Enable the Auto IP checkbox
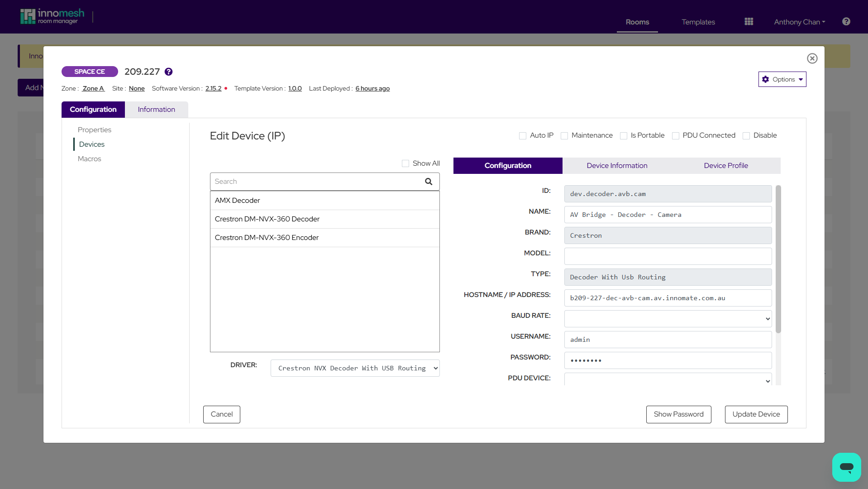868x489 pixels. click(523, 135)
